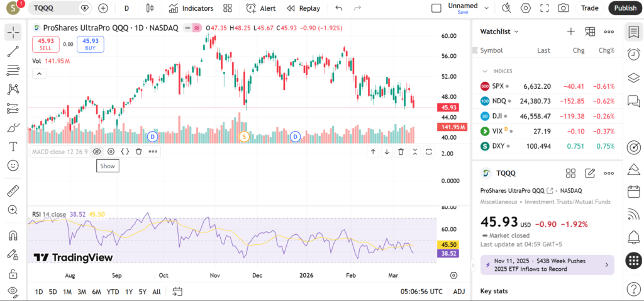Add symbol to watchlist with plus icon

point(570,31)
